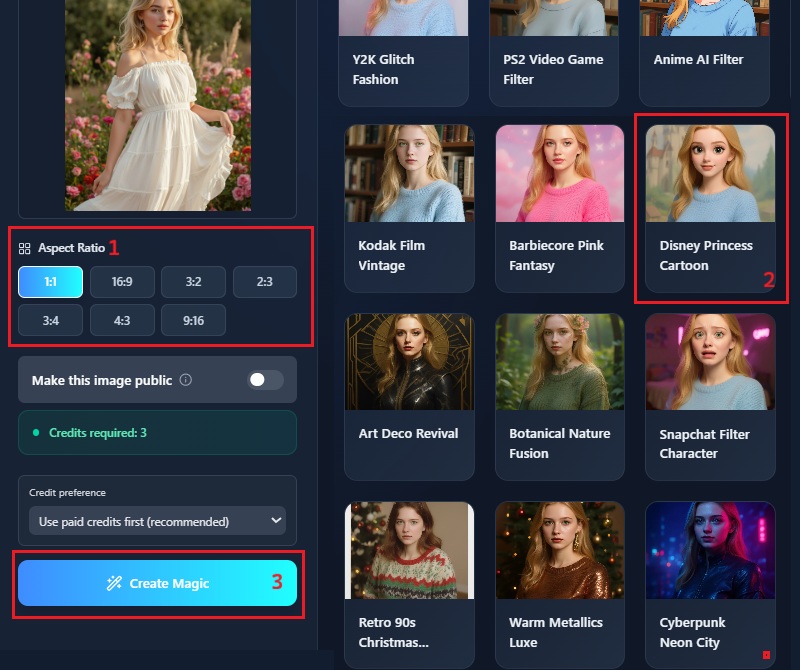Select the Snapchat Filter Character style

click(710, 397)
